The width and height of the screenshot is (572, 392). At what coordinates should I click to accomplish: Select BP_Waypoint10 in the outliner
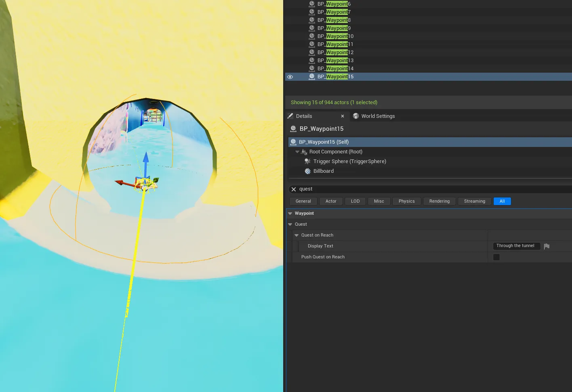pyautogui.click(x=429, y=36)
